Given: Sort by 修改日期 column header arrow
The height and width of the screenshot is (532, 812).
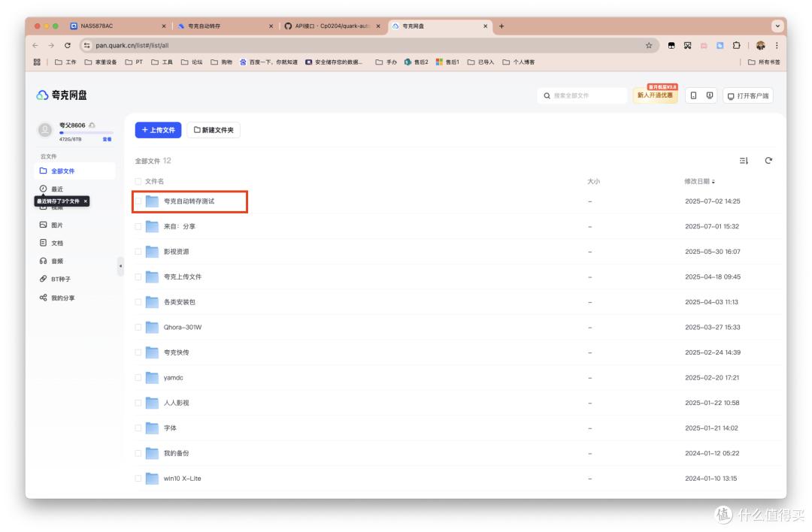Looking at the screenshot, I should pyautogui.click(x=714, y=182).
